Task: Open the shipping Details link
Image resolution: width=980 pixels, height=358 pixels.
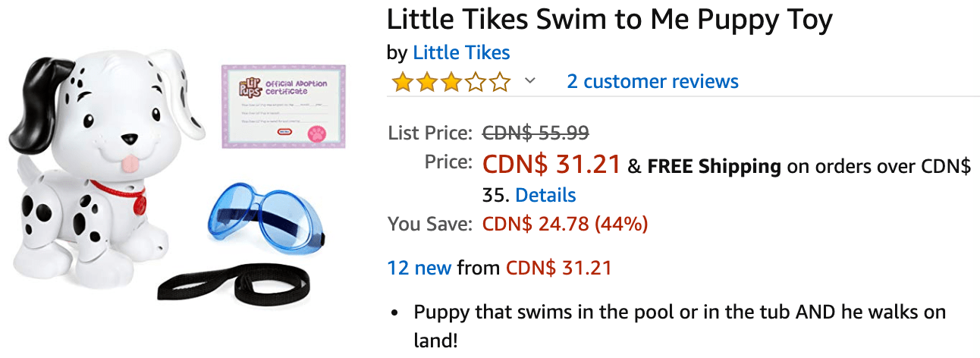Action: click(x=545, y=195)
